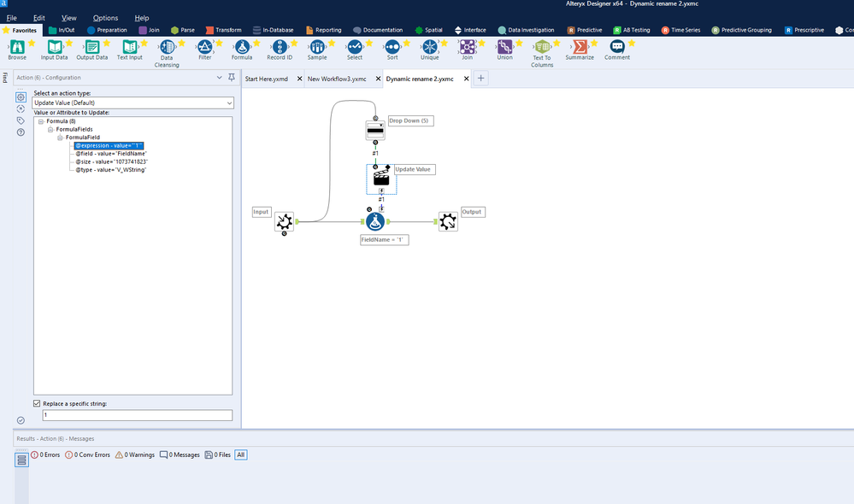Image resolution: width=854 pixels, height=504 pixels.
Task: Open the Edit menu
Action: point(39,18)
